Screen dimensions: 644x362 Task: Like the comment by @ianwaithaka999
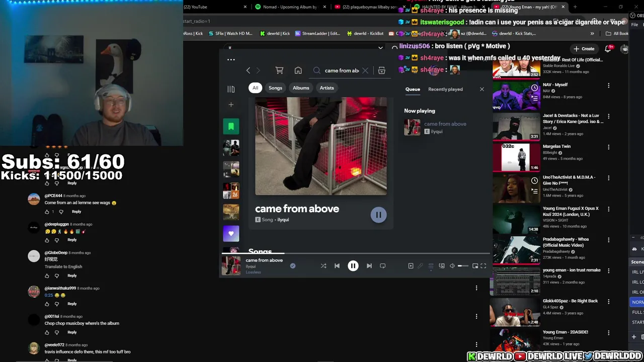pos(47,304)
